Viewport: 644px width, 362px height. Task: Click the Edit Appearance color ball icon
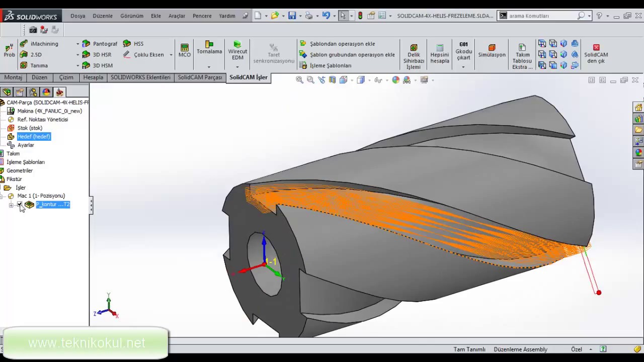(396, 80)
